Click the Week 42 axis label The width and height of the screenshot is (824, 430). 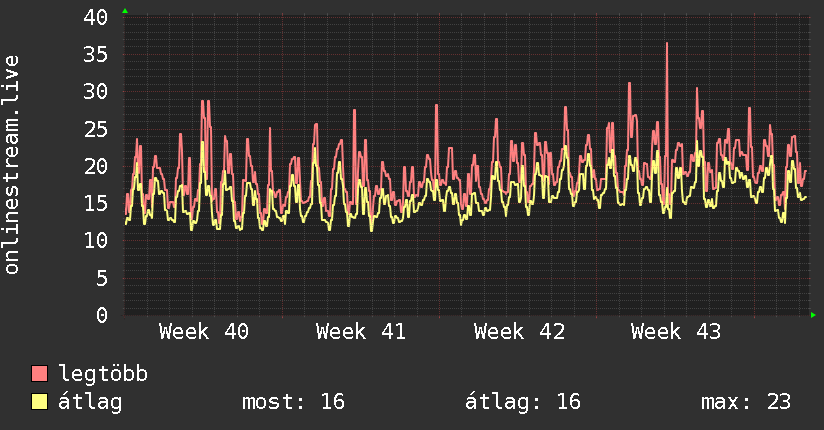click(519, 332)
